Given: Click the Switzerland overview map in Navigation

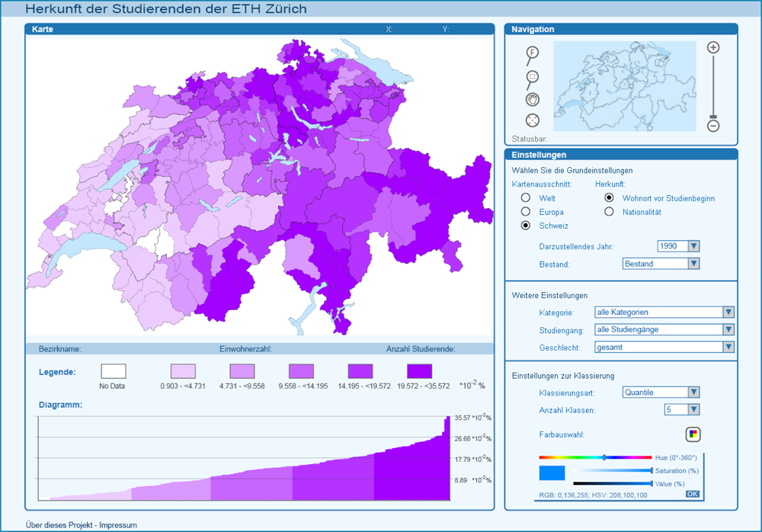Looking at the screenshot, I should tap(625, 86).
